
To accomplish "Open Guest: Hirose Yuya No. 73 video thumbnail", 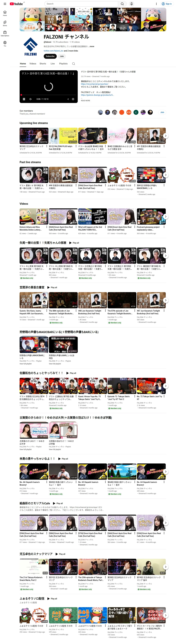I will (93, 386).
